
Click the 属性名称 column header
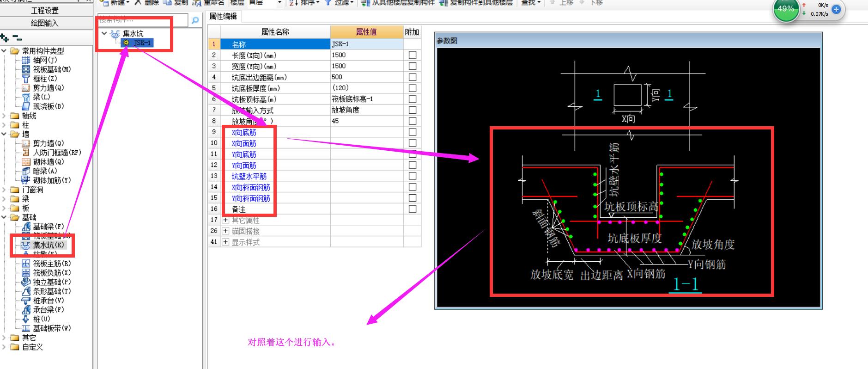point(275,32)
